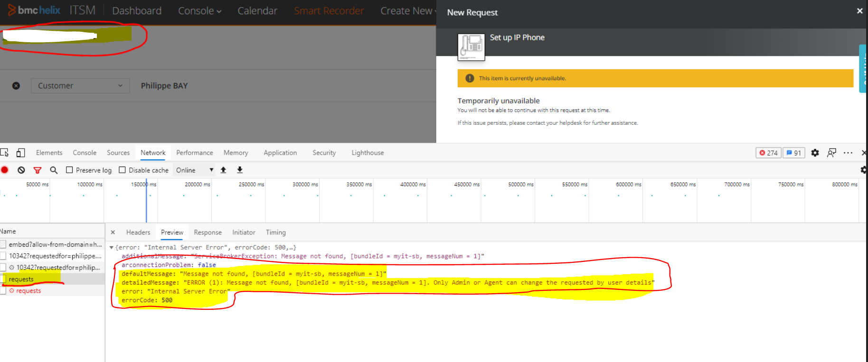The height and width of the screenshot is (362, 868).
Task: Open the Smart Recorder menu item
Action: pos(329,10)
